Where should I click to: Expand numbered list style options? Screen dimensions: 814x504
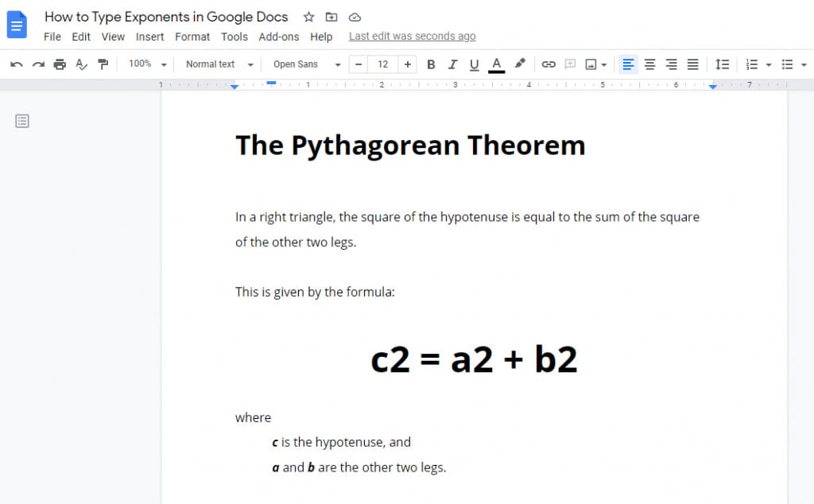769,65
